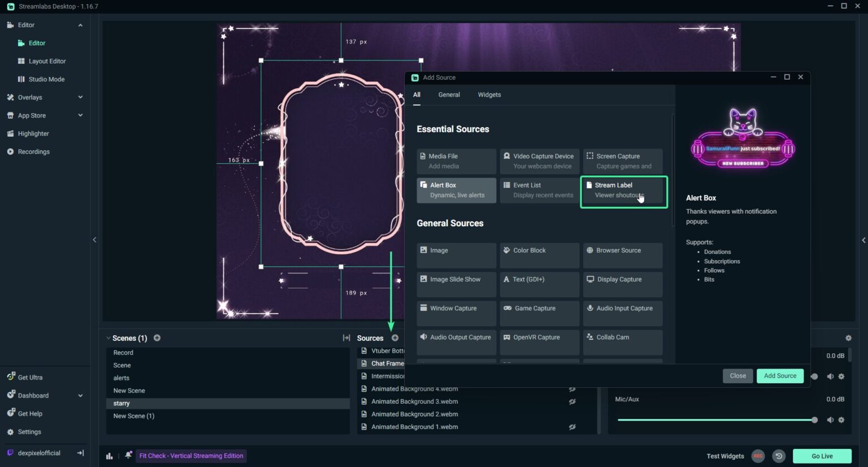Toggle visibility of Animated Background 4.webm
Viewport: 868px width, 467px height.
[x=572, y=388]
